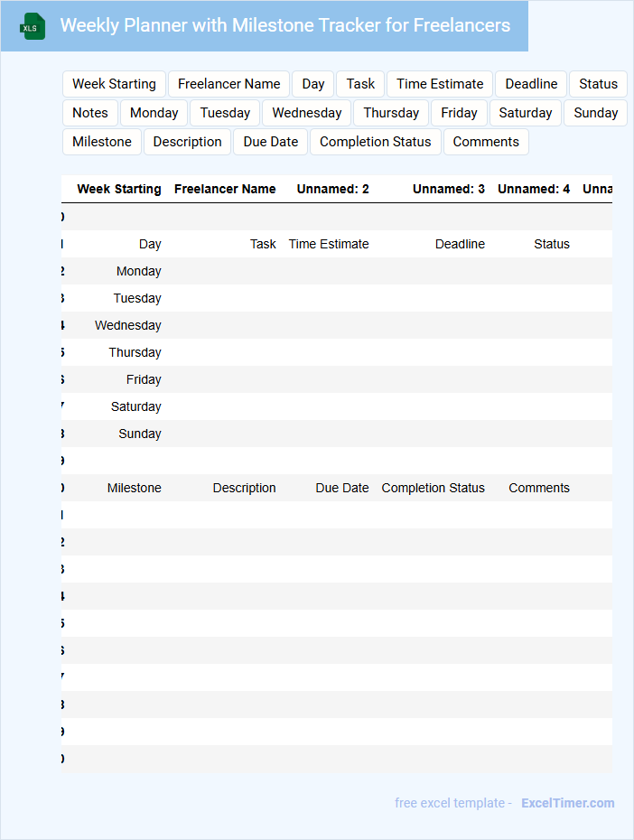Click the Completion Status tag chip
Screen dimensions: 634x840
point(376,142)
